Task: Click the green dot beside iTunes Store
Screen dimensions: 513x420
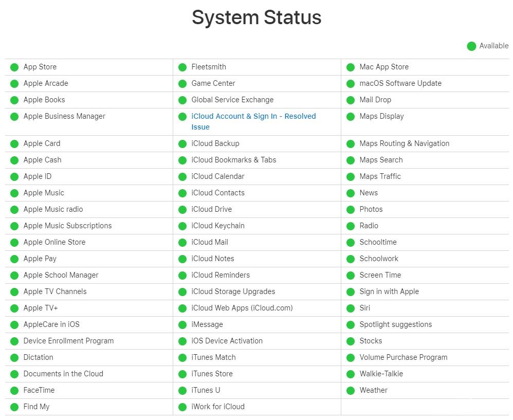Action: tap(182, 374)
